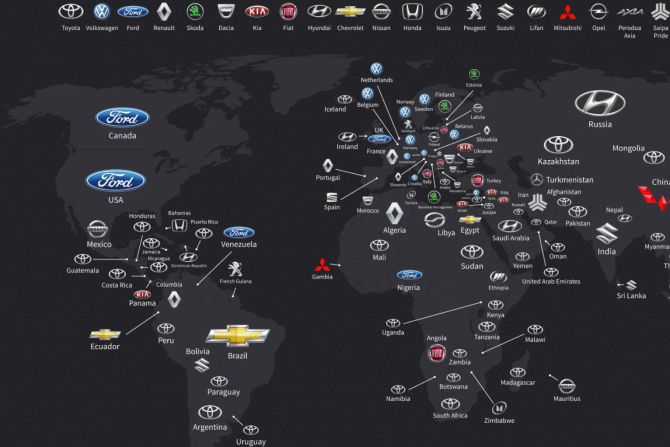Select the Renault diamond logo in the legend
Image resolution: width=670 pixels, height=447 pixels.
point(164,12)
